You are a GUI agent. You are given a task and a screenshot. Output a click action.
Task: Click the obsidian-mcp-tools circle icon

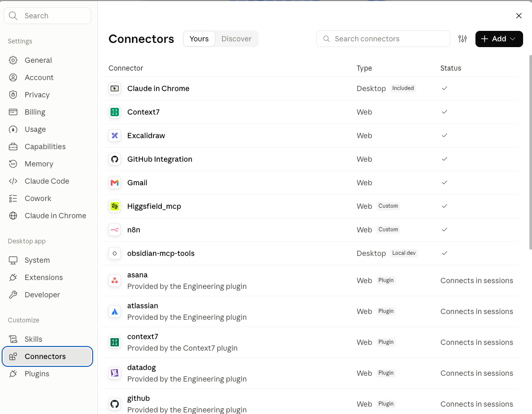click(115, 253)
